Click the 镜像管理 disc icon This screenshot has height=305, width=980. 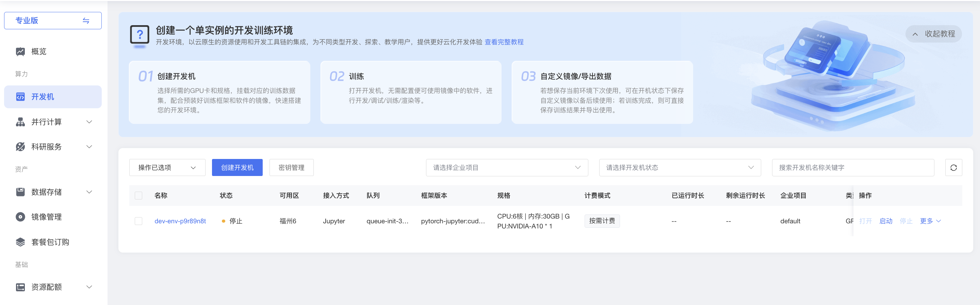pos(20,216)
